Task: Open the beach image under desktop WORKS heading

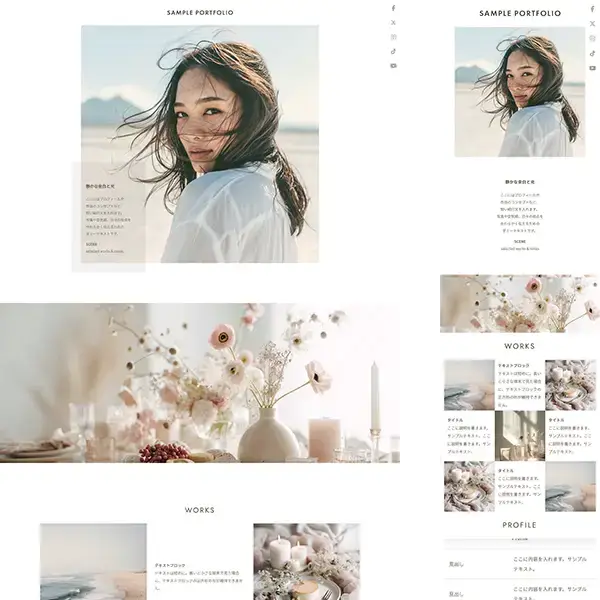Action: (x=93, y=561)
